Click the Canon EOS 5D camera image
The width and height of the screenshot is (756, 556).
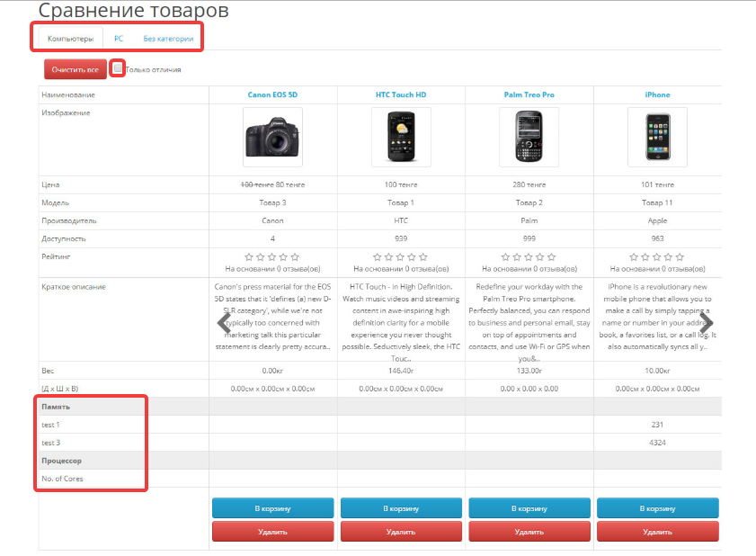(272, 137)
